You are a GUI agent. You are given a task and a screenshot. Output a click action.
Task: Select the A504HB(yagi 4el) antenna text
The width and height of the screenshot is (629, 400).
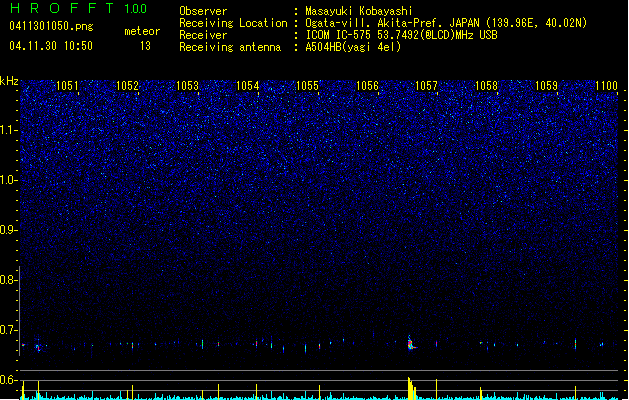(x=353, y=47)
